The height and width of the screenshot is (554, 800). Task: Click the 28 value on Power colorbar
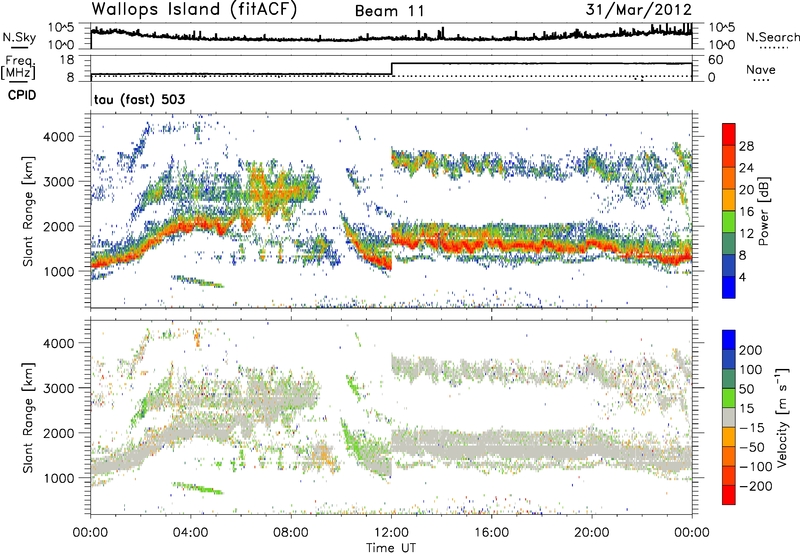tap(746, 146)
